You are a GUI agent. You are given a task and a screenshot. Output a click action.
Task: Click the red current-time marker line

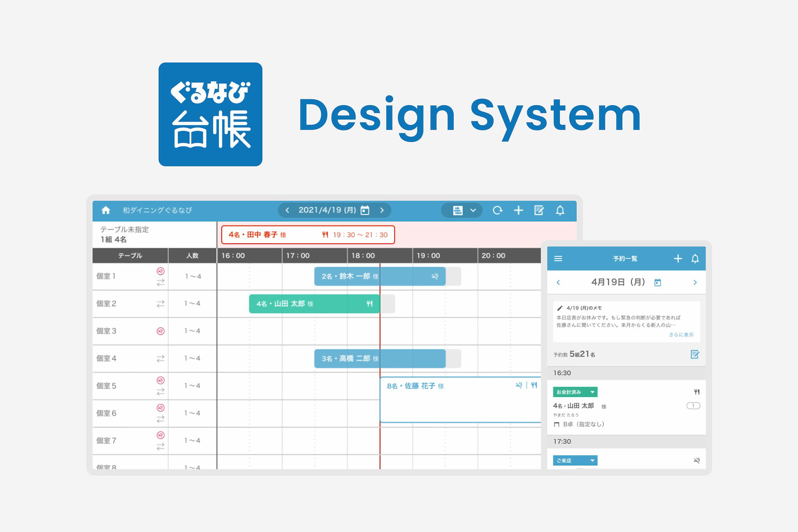coord(380,366)
